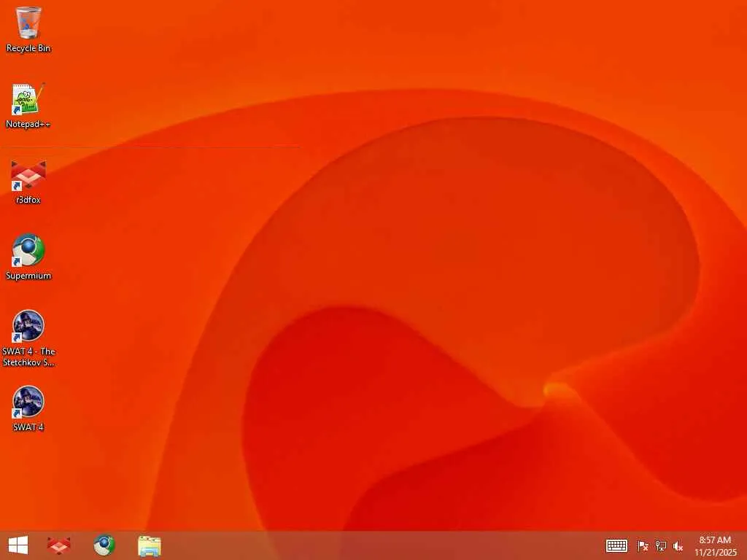This screenshot has width=747, height=560.
Task: Click the muted volume tray icon
Action: tap(678, 545)
